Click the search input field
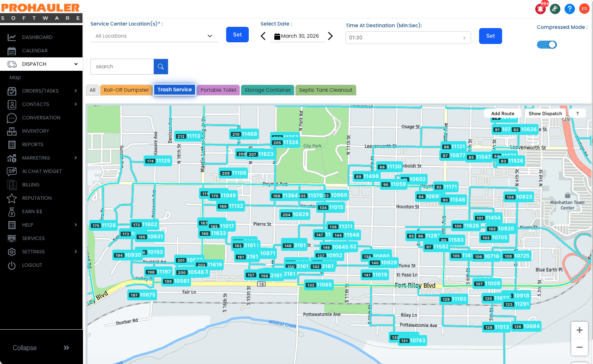This screenshot has height=364, width=593. coord(122,67)
